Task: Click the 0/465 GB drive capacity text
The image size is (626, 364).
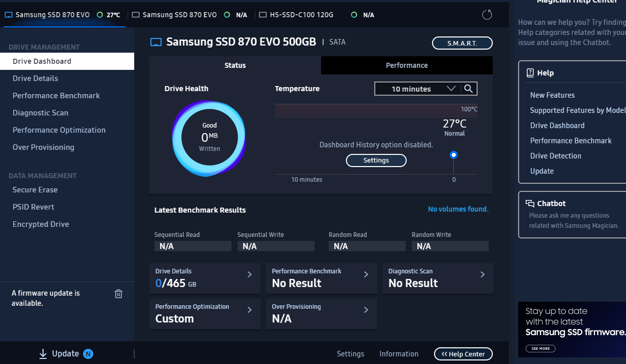Action: pyautogui.click(x=176, y=284)
